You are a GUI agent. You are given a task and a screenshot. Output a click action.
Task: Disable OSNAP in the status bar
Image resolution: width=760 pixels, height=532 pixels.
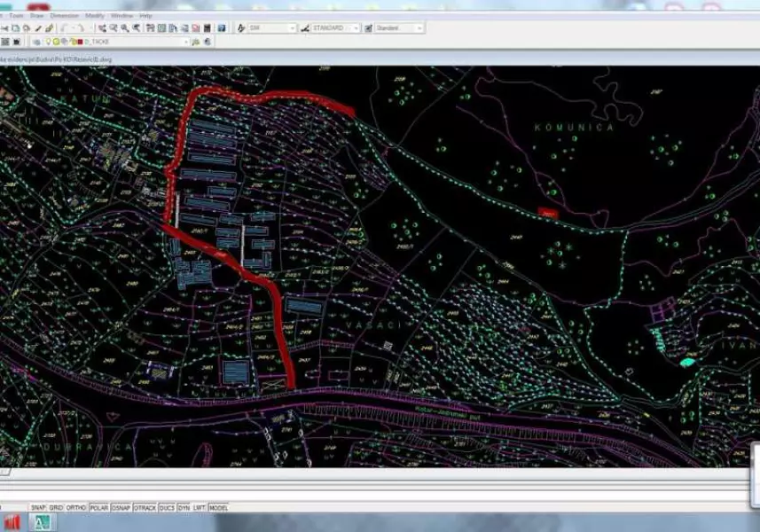[x=121, y=508]
